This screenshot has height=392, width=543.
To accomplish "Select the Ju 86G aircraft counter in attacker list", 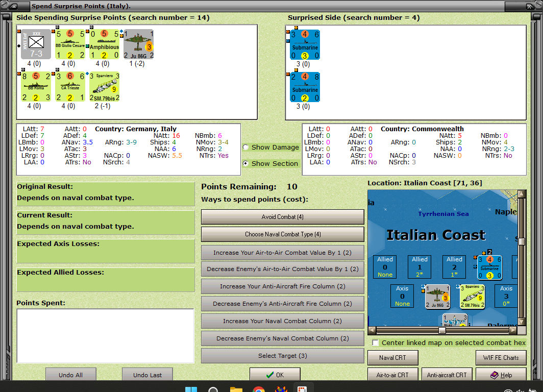I will click(x=138, y=44).
